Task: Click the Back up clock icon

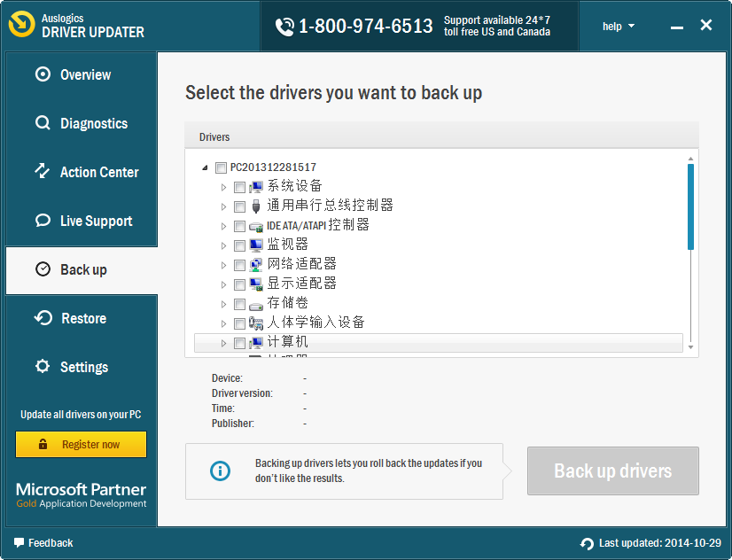Action: 43,269
